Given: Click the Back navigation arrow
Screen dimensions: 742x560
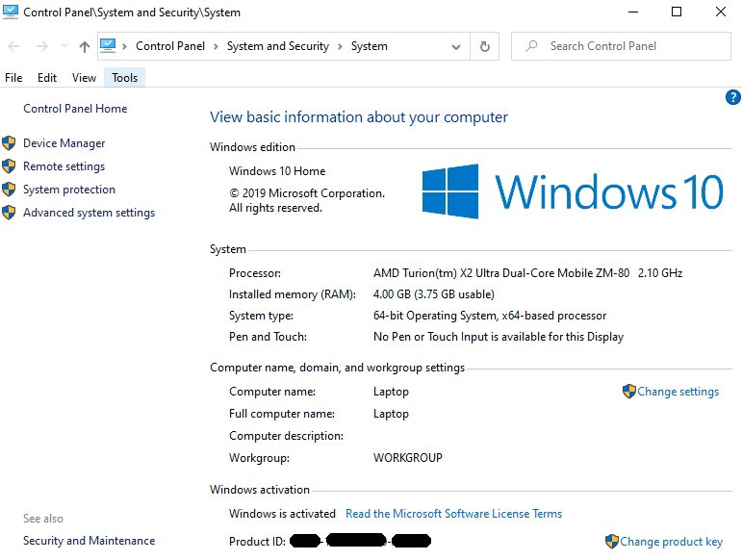Looking at the screenshot, I should (x=13, y=46).
